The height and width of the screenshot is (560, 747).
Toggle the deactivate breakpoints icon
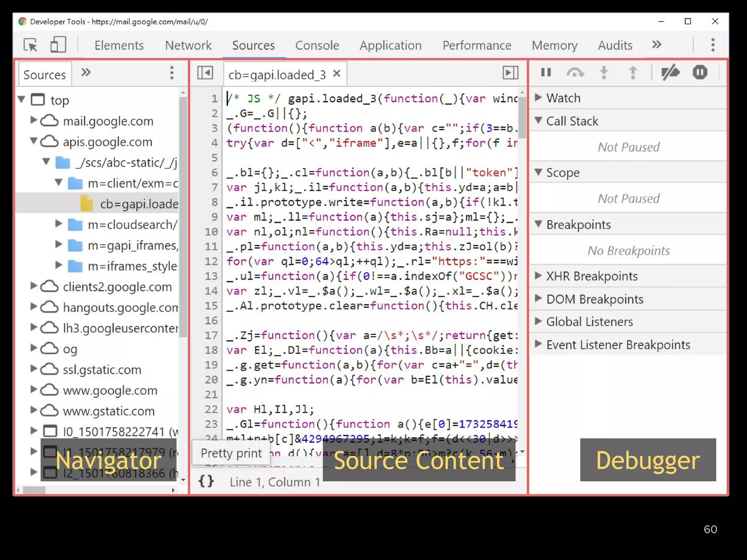(x=670, y=73)
